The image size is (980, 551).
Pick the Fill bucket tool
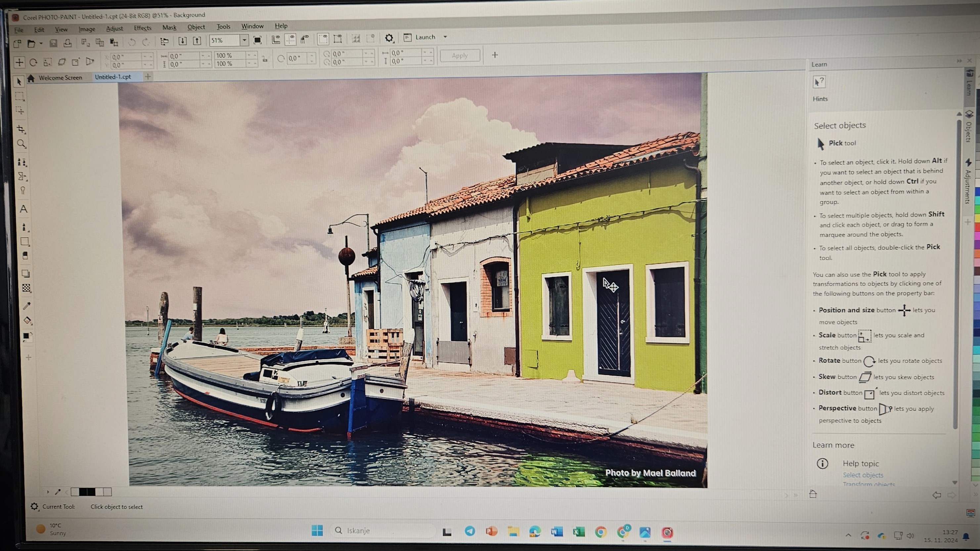(x=27, y=320)
